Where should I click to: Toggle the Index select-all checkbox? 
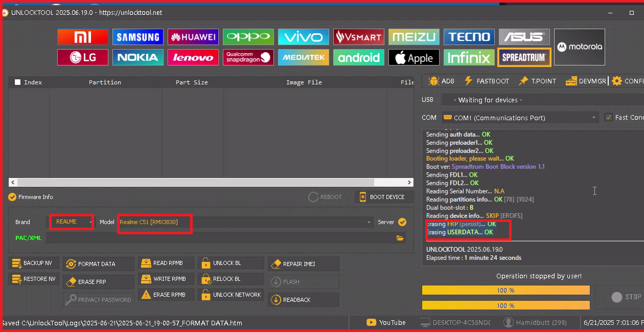18,82
